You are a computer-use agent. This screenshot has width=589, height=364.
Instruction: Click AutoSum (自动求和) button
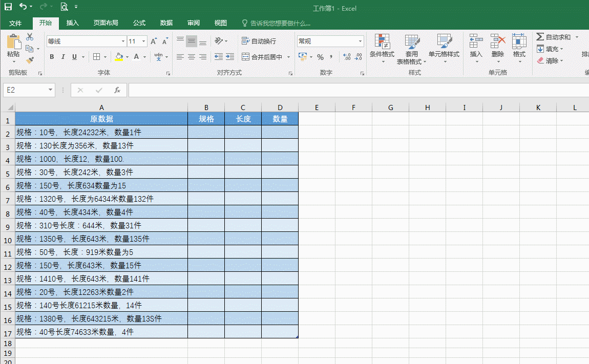pos(554,37)
